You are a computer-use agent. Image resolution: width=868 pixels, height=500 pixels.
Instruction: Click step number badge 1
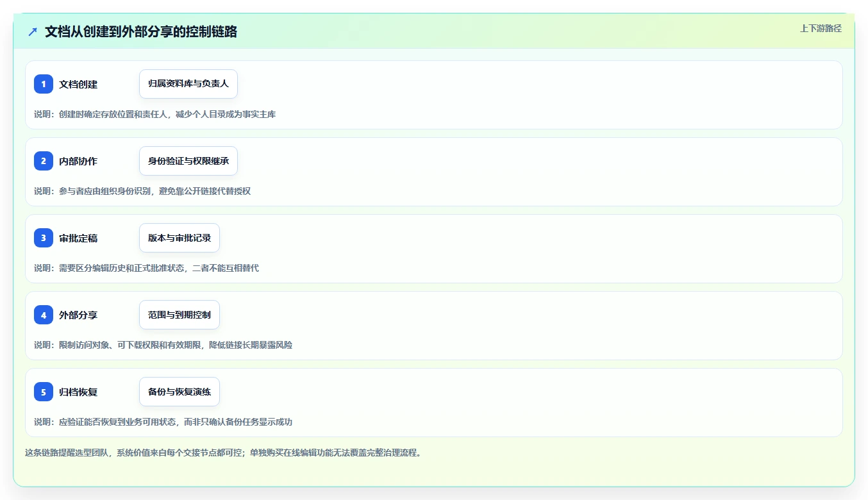click(x=44, y=84)
